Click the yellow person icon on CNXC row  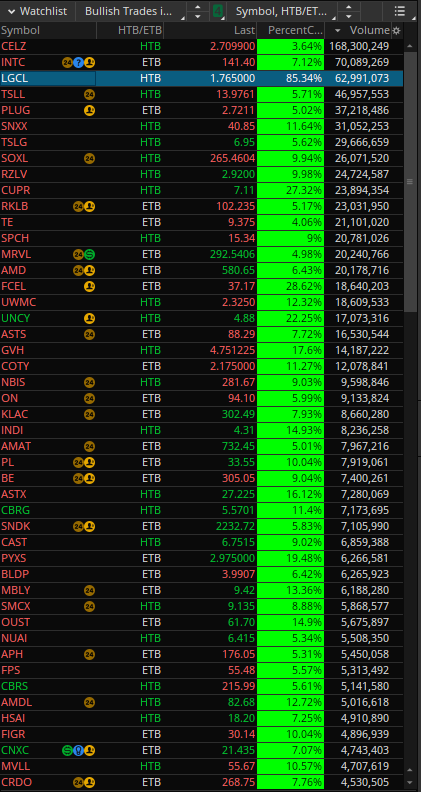(x=89, y=750)
